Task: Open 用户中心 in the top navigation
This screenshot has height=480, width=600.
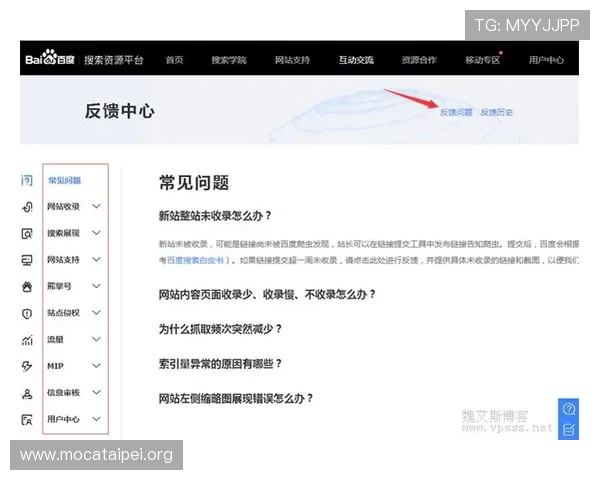Action: click(x=546, y=60)
